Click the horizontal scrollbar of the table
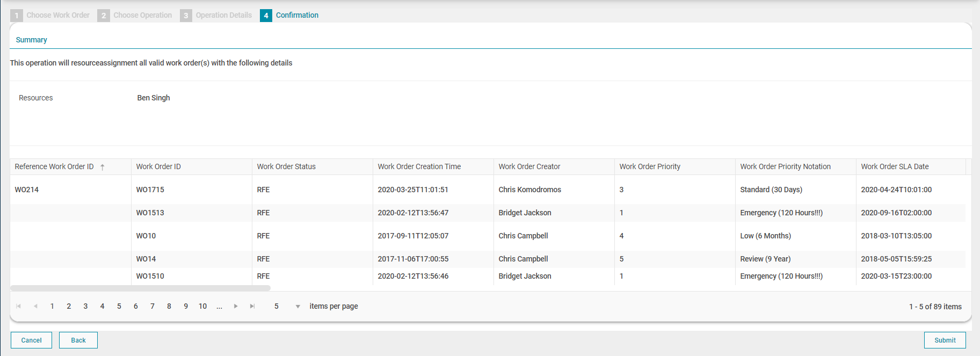This screenshot has height=356, width=980. coord(140,288)
